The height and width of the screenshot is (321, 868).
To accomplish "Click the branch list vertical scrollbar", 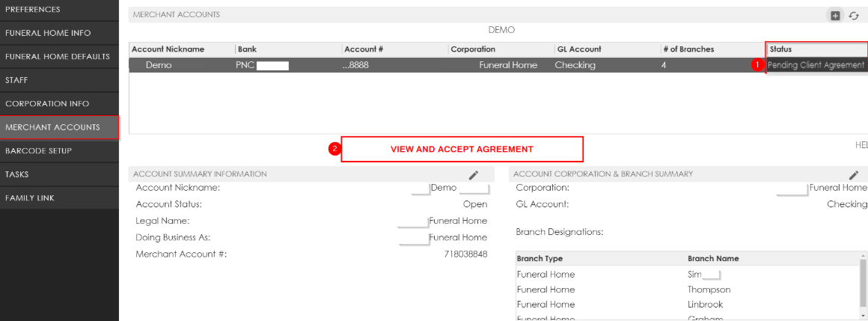I will [x=863, y=284].
